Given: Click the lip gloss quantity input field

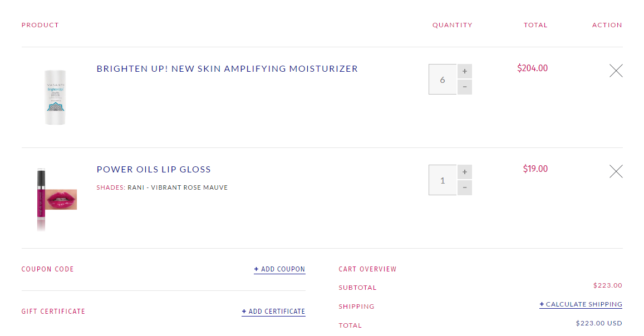Looking at the screenshot, I should 443,180.
